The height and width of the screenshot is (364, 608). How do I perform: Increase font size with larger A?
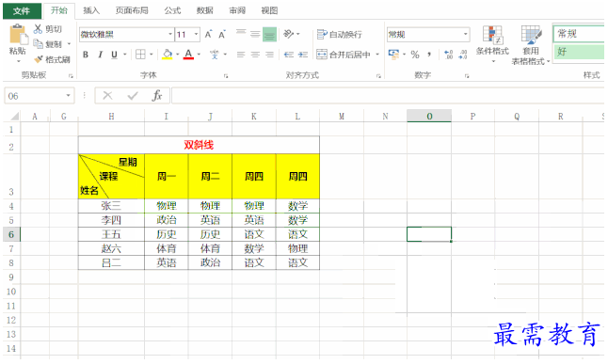point(208,35)
